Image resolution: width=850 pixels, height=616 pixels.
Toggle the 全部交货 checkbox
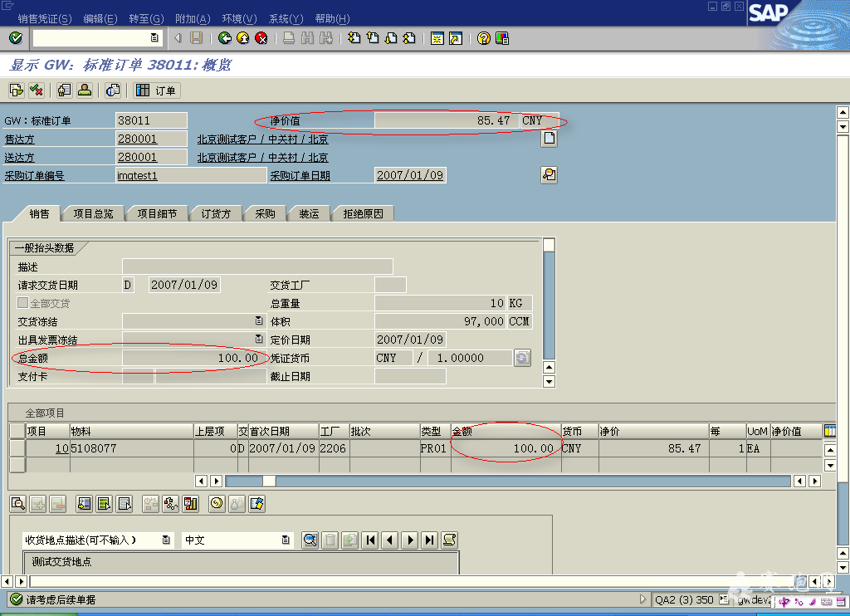(22, 302)
